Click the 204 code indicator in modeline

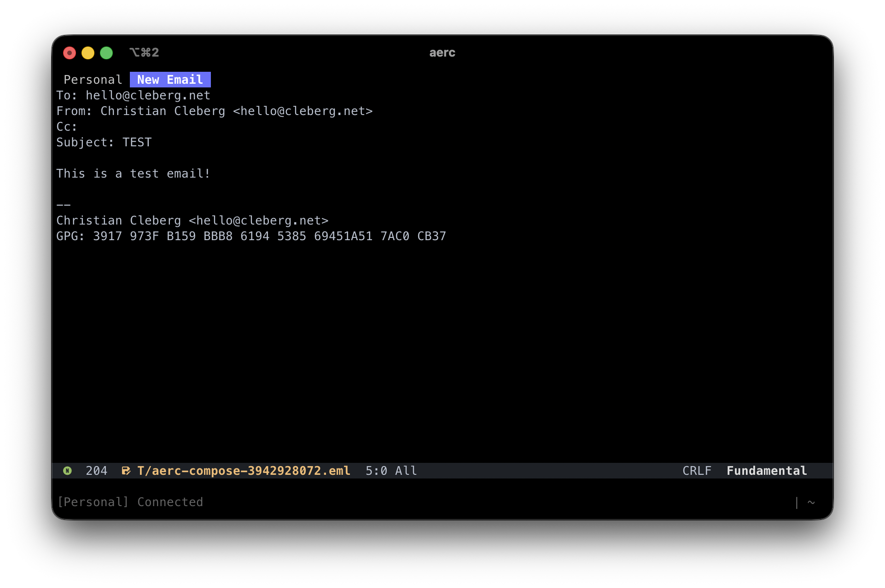pyautogui.click(x=96, y=470)
